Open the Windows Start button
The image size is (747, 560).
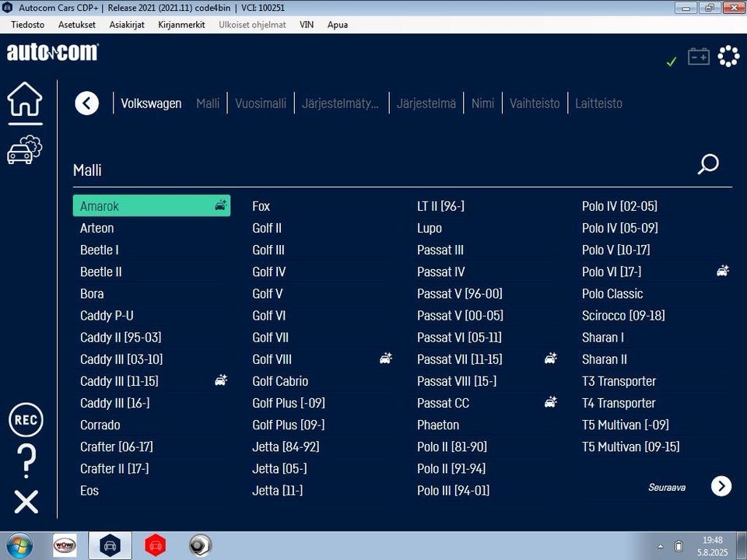click(19, 546)
